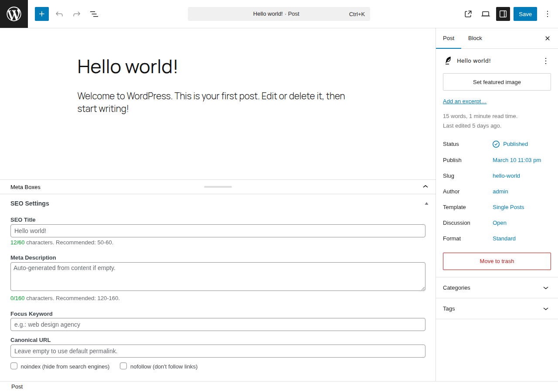The image size is (558, 392).
Task: Open the editor options menu
Action: coord(547,14)
